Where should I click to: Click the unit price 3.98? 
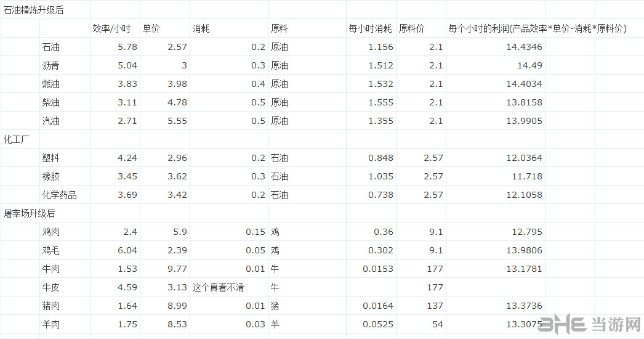click(177, 84)
